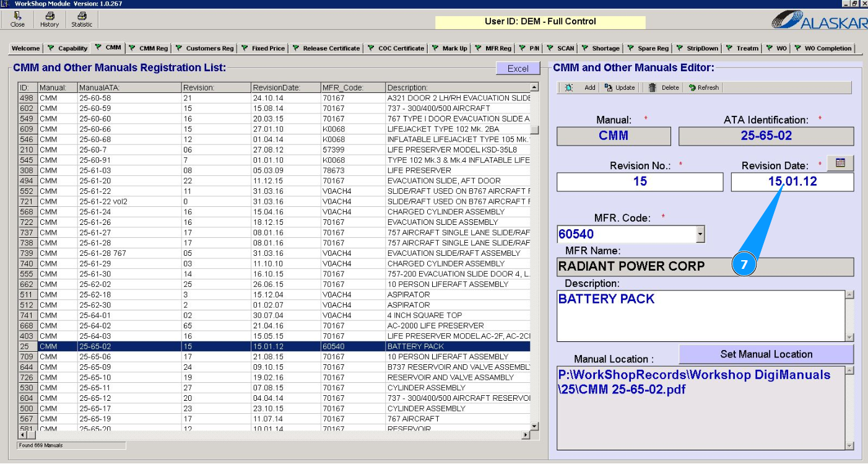Expand the MFR. Code dropdown
The width and height of the screenshot is (868, 464).
700,234
